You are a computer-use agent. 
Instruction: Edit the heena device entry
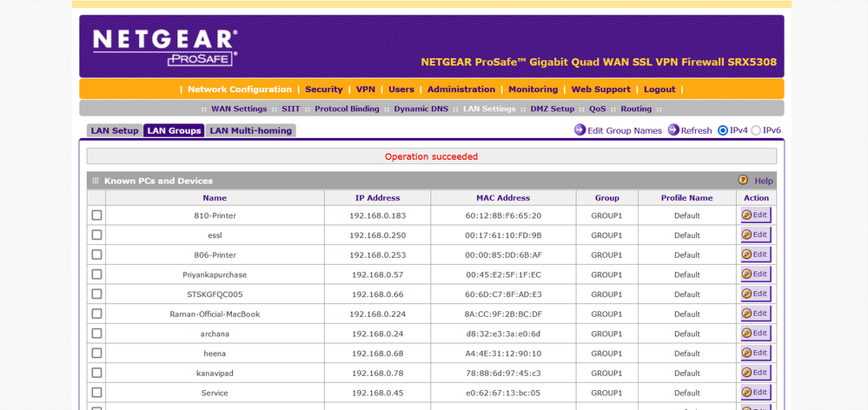[756, 353]
